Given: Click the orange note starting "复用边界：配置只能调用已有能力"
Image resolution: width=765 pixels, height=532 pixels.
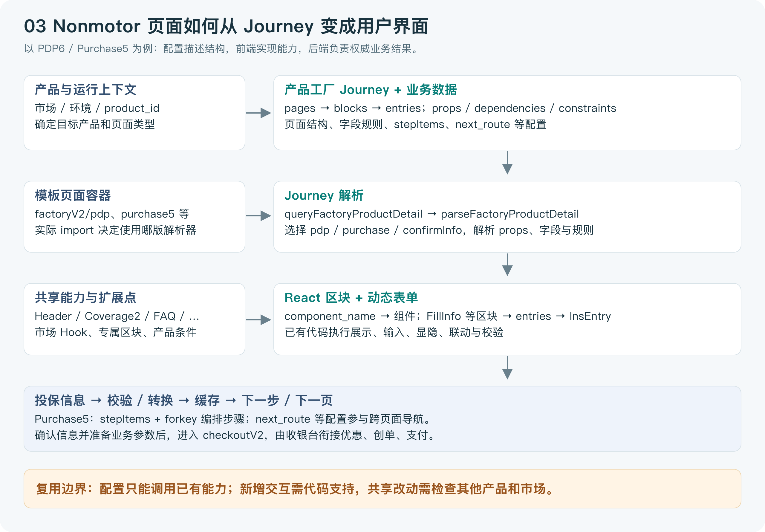Looking at the screenshot, I should point(382,489).
